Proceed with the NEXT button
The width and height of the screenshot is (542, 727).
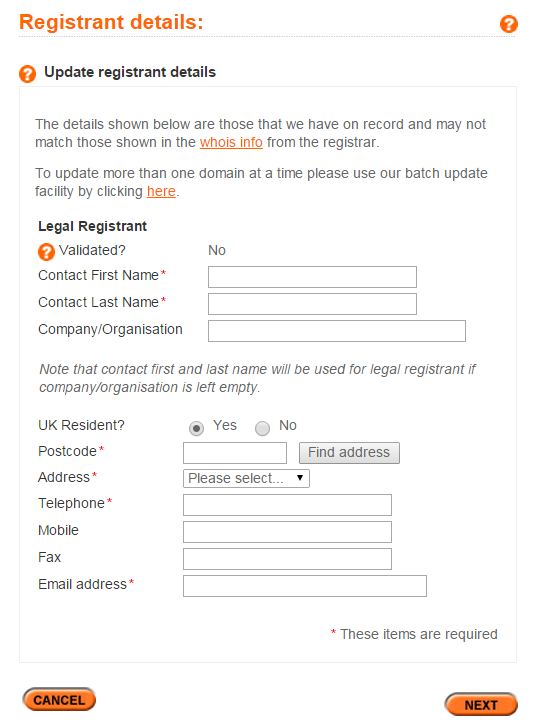481,705
